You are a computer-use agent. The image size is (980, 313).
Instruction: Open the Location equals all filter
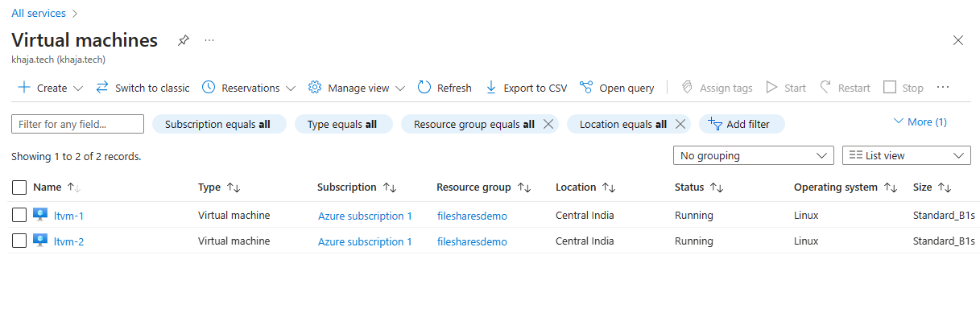click(622, 124)
